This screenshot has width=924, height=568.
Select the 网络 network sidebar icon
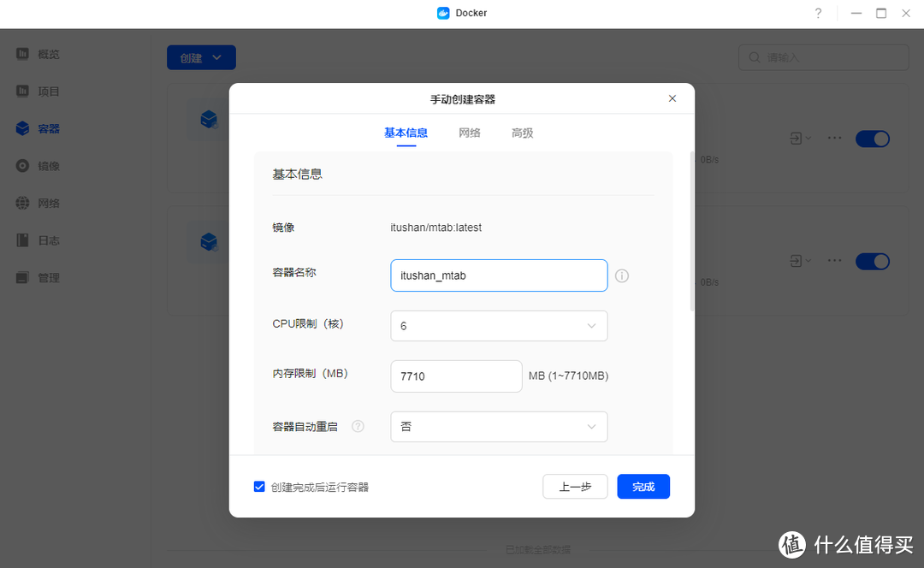pos(47,203)
